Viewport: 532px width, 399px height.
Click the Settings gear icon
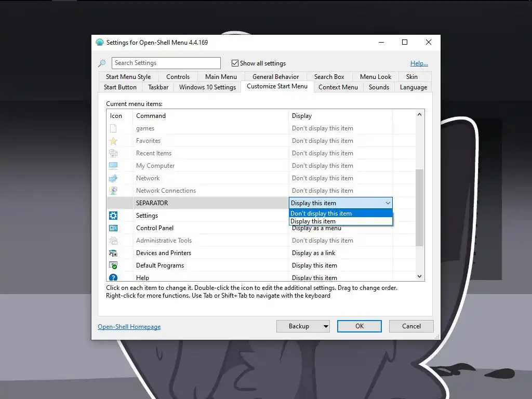coord(113,216)
